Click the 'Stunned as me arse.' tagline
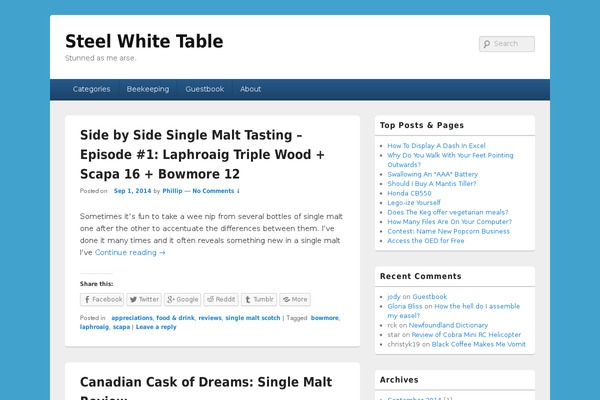 (x=101, y=58)
